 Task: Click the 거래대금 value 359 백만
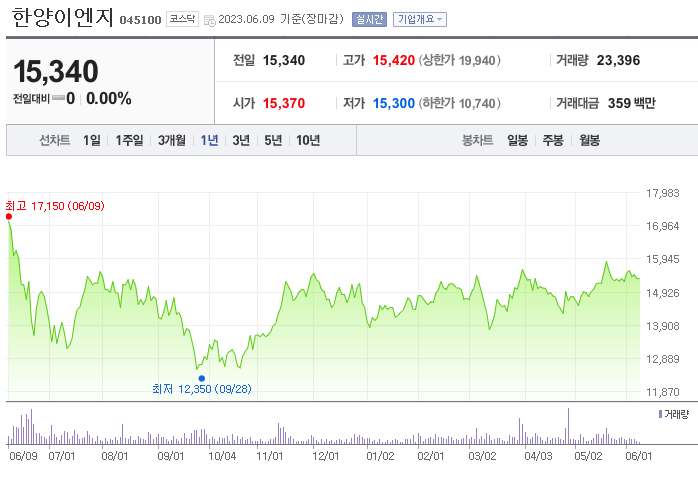coord(632,104)
